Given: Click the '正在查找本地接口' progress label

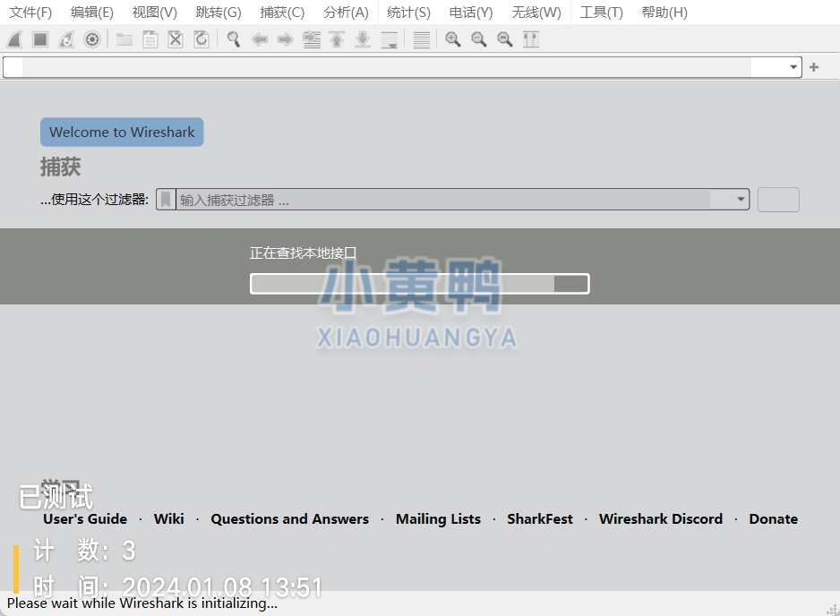Looking at the screenshot, I should pyautogui.click(x=303, y=252).
